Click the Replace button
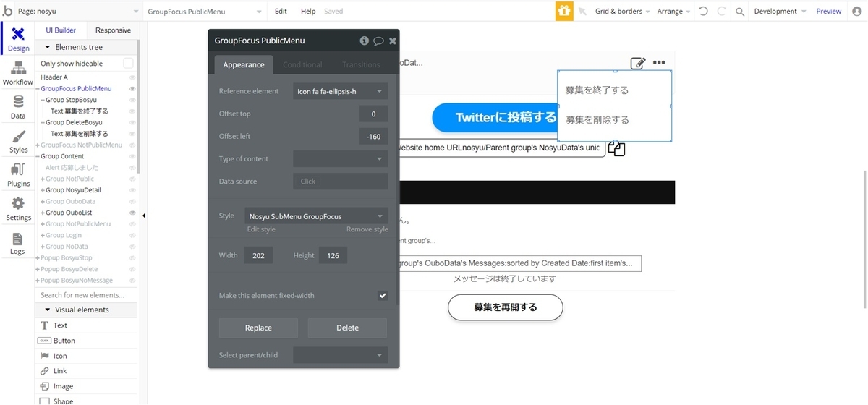This screenshot has width=868, height=405. click(x=258, y=328)
